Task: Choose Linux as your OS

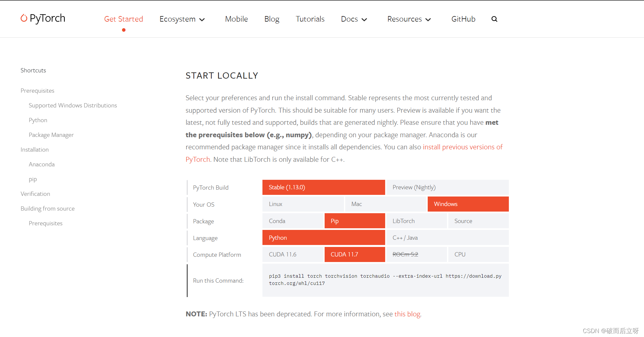Action: pyautogui.click(x=303, y=204)
